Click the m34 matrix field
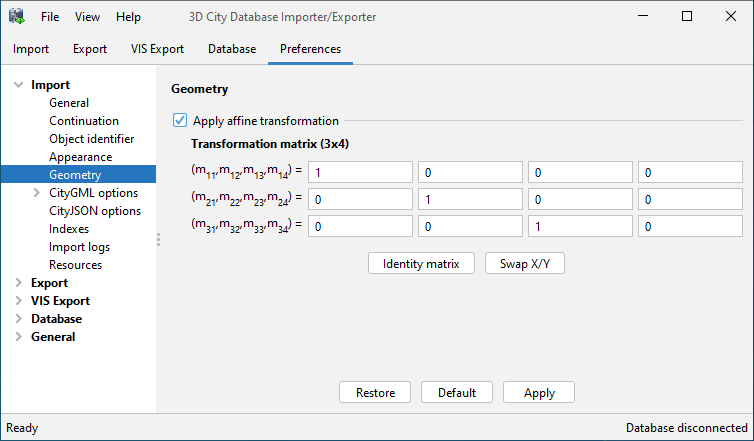754x441 pixels. click(x=691, y=226)
